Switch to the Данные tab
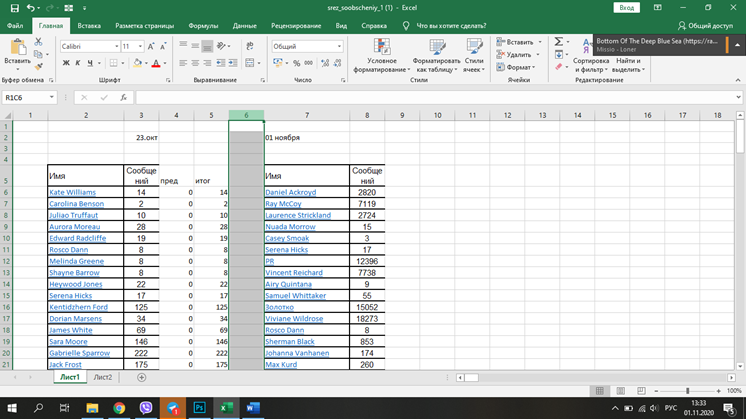747x420 pixels. tap(245, 26)
